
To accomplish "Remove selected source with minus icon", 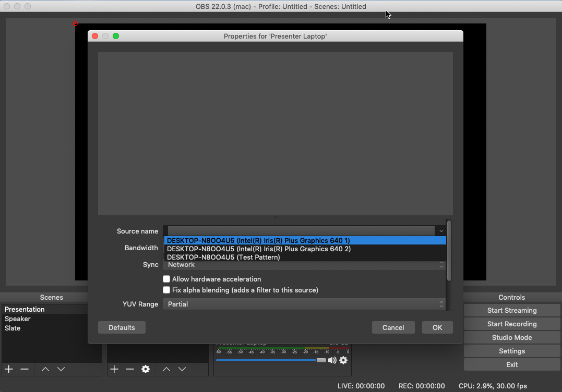I will pos(130,369).
